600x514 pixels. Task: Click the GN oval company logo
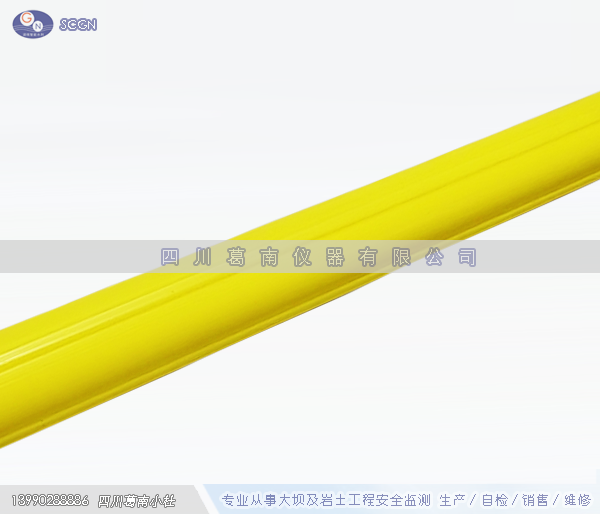34,22
